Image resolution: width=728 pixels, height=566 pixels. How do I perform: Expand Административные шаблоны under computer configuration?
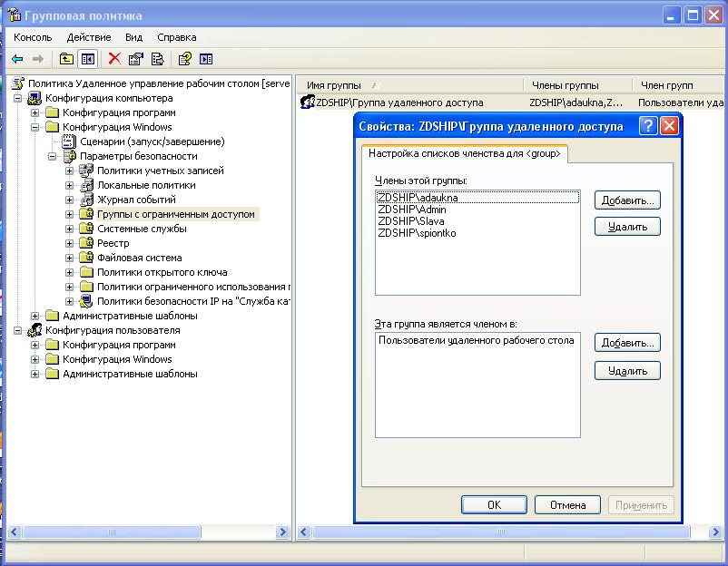point(34,316)
